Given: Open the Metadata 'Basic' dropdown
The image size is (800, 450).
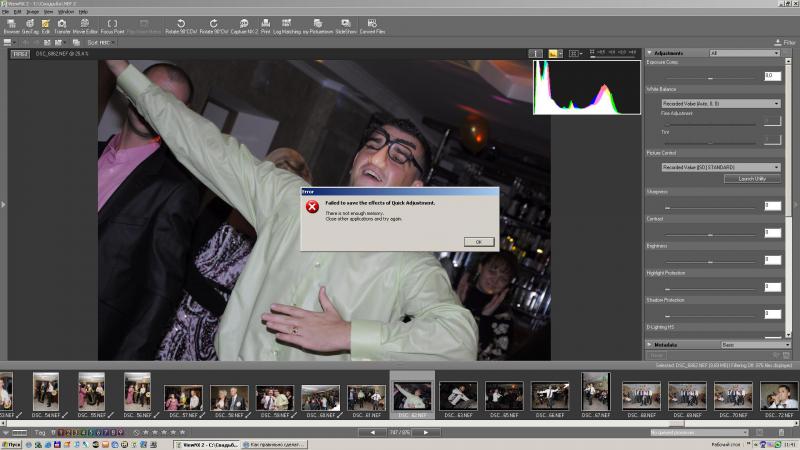Looking at the screenshot, I should (754, 345).
